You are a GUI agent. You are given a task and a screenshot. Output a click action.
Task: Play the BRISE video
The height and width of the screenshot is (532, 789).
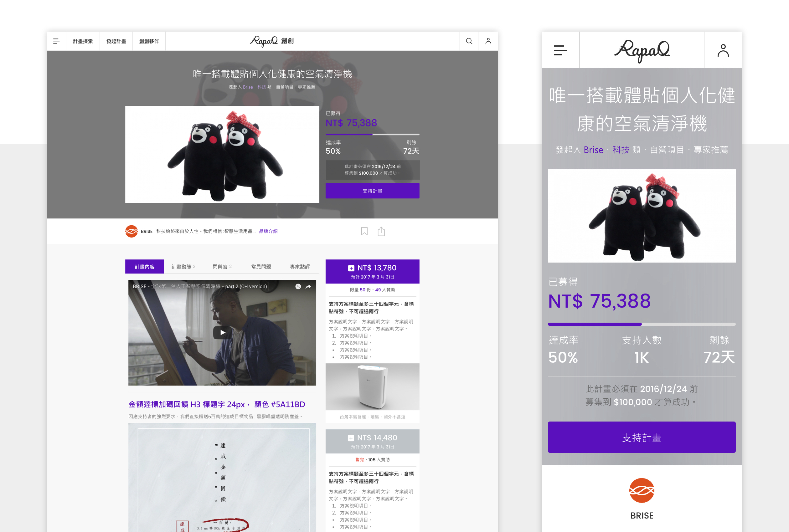[222, 332]
